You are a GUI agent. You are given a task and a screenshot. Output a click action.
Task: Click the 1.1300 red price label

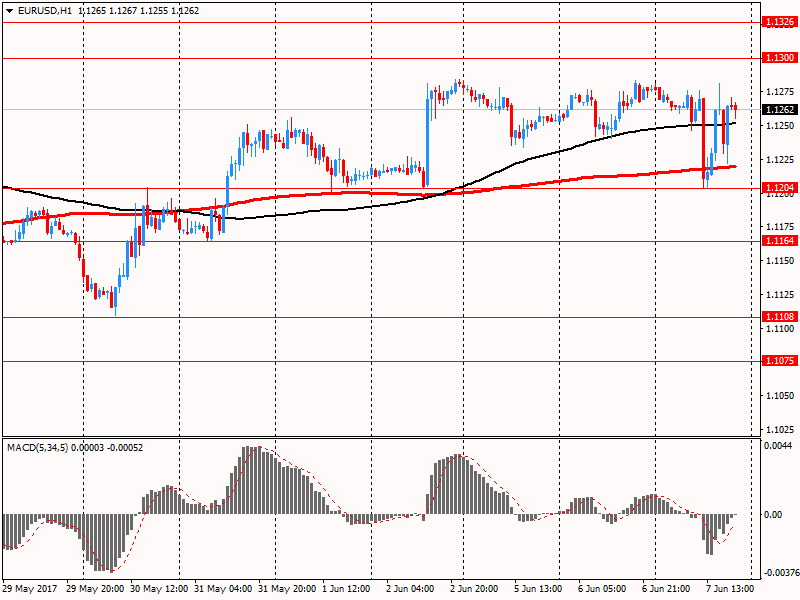[777, 59]
